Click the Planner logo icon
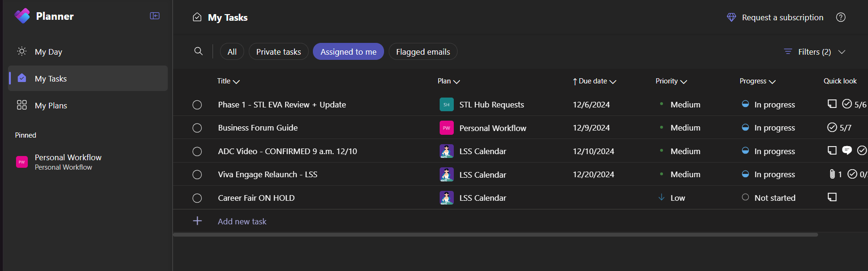This screenshot has height=271, width=868. click(22, 16)
